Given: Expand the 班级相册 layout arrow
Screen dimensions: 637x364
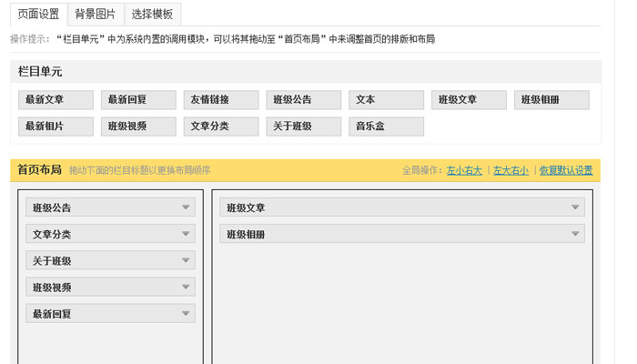Looking at the screenshot, I should pyautogui.click(x=575, y=234).
